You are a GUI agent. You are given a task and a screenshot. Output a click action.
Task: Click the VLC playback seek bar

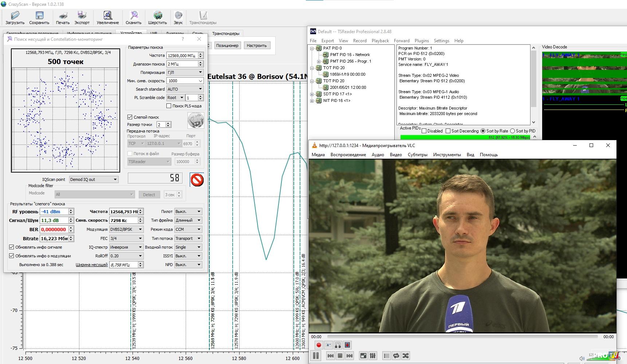coord(462,337)
